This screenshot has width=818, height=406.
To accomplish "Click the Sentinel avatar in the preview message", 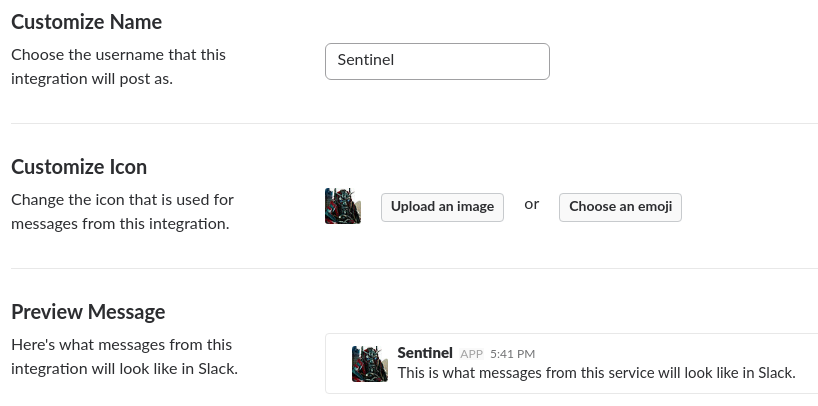I will click(370, 364).
